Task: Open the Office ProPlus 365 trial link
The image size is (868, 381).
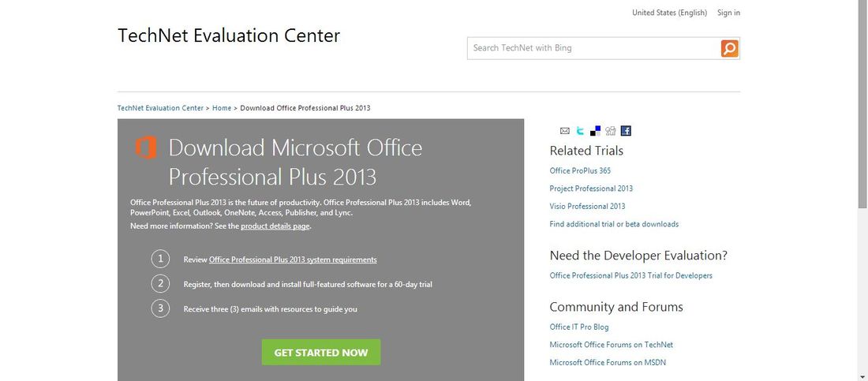Action: (580, 170)
